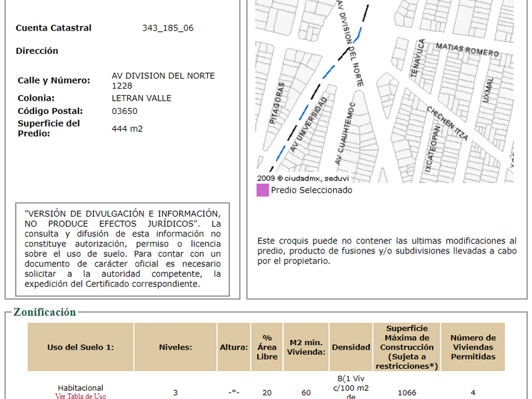Click the minimum dwelling value 60
The width and height of the screenshot is (532, 399).
pyautogui.click(x=306, y=393)
